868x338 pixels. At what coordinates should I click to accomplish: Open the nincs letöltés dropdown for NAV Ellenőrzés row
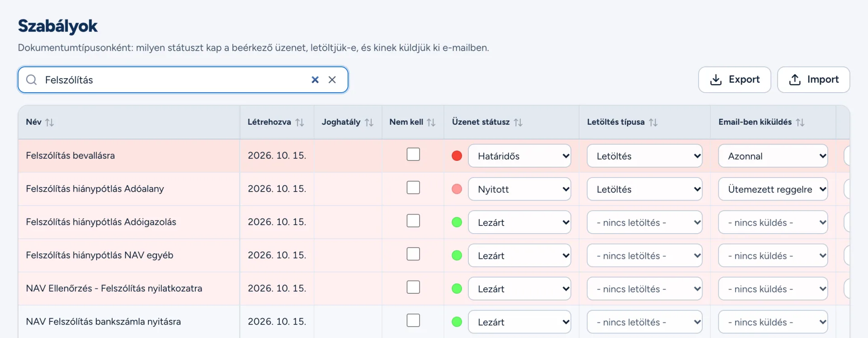[x=645, y=289]
